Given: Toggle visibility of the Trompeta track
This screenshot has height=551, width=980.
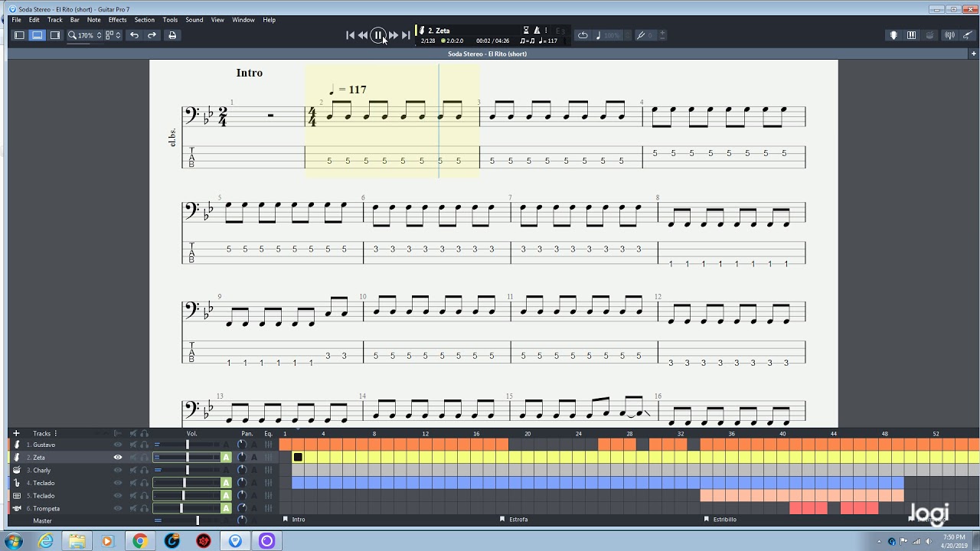Looking at the screenshot, I should click(x=118, y=508).
